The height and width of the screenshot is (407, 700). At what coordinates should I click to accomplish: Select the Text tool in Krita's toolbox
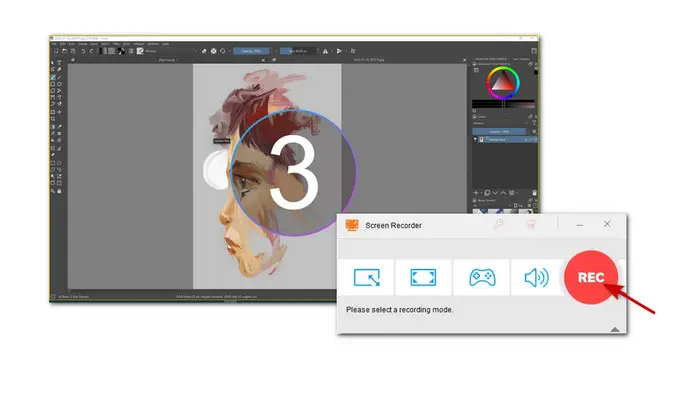pos(59,63)
